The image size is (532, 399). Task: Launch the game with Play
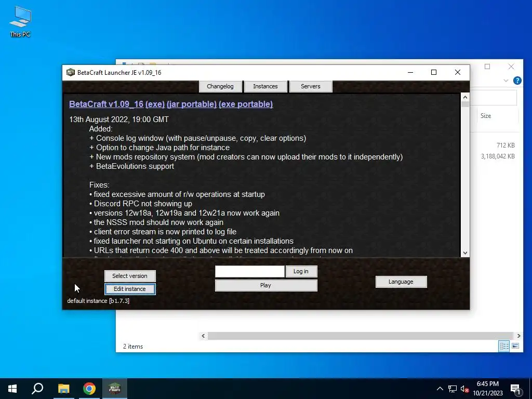[266, 285]
